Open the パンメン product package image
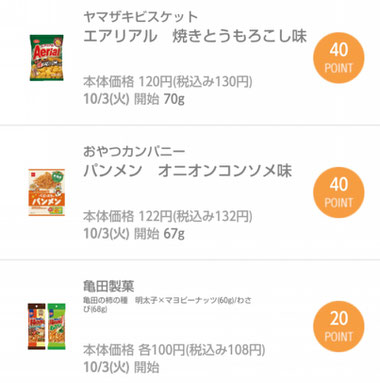Viewport: 380px width, 383px height. tap(47, 192)
